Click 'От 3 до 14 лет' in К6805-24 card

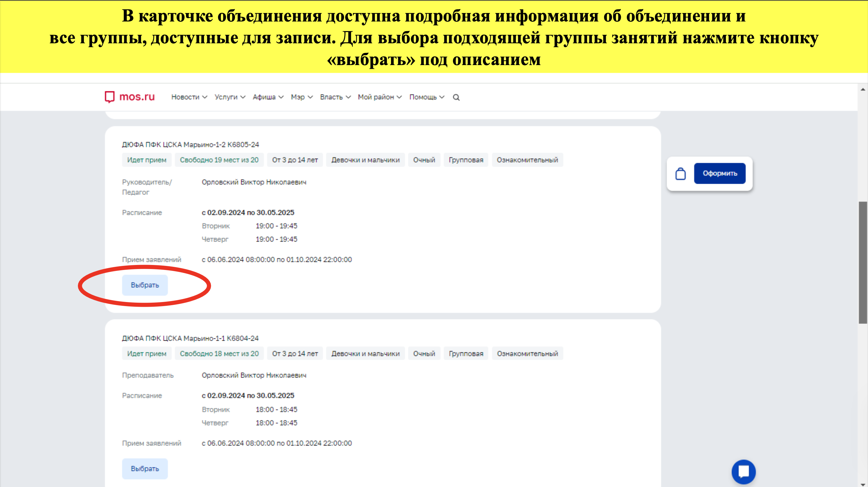coord(295,160)
